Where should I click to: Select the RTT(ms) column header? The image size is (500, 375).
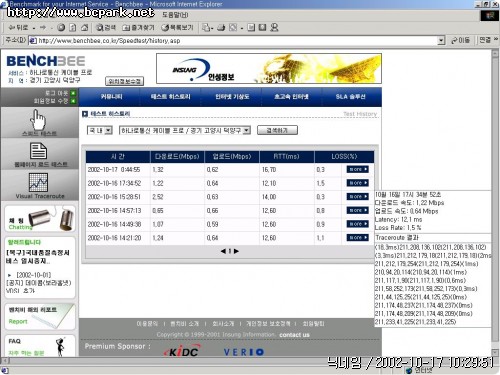tap(286, 156)
